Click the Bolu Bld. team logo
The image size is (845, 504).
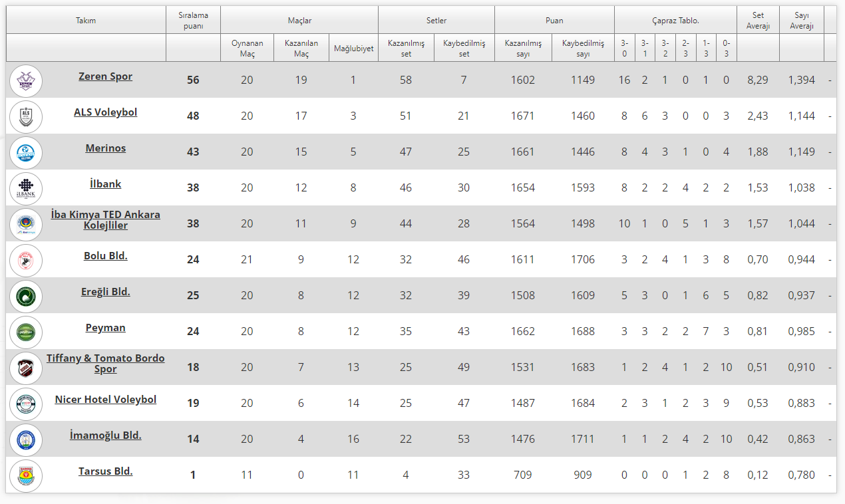(26, 261)
